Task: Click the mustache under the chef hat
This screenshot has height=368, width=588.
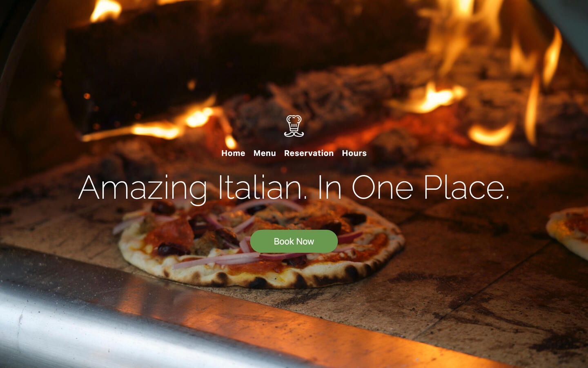Action: pos(294,134)
